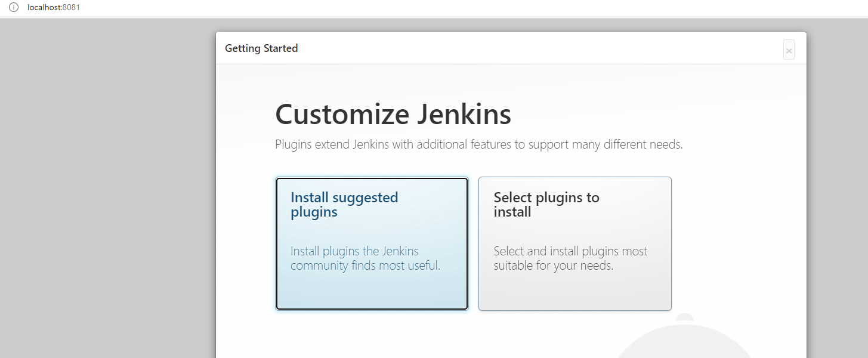Click the localhost:8081 address bar URL
Image resolution: width=868 pixels, height=358 pixels.
pos(54,8)
